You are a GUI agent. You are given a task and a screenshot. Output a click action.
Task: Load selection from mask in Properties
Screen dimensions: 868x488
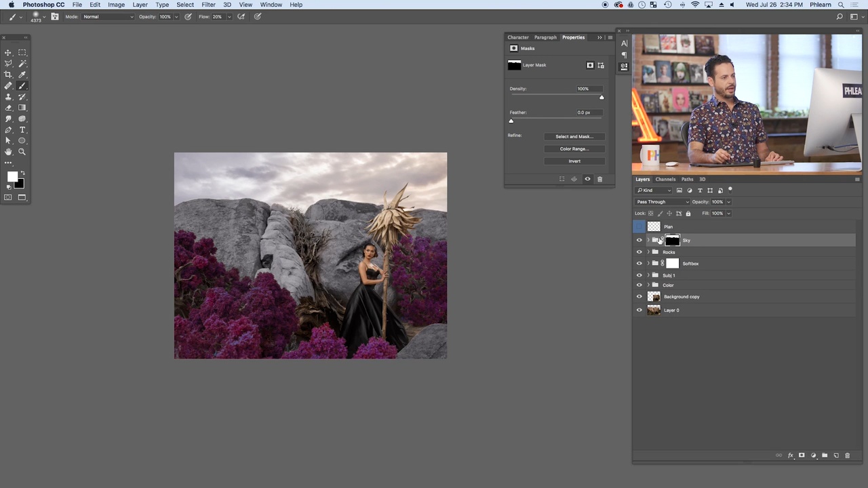(561, 179)
